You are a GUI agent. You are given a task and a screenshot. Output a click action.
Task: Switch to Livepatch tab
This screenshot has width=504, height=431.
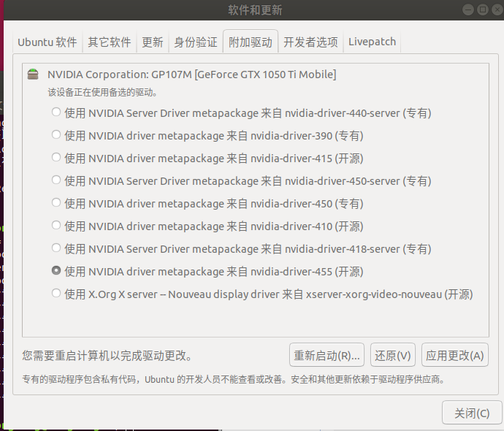point(372,42)
